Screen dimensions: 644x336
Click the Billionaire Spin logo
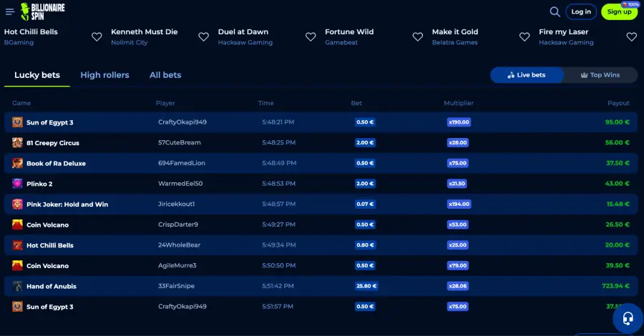pos(43,11)
